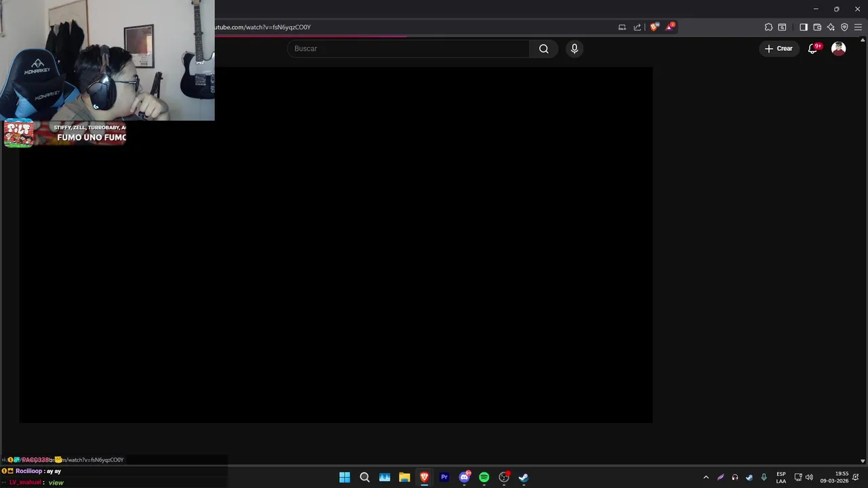Click the Rocilloop chat message
The height and width of the screenshot is (488, 868).
(x=32, y=471)
